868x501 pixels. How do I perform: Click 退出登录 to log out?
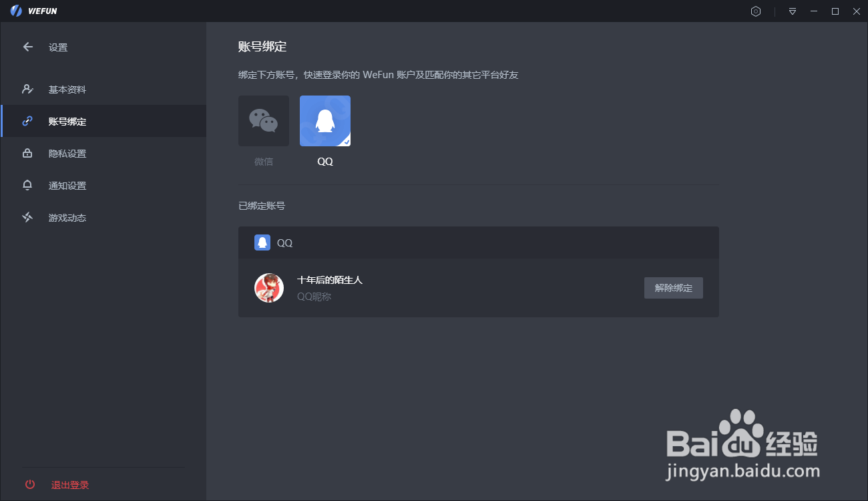70,485
